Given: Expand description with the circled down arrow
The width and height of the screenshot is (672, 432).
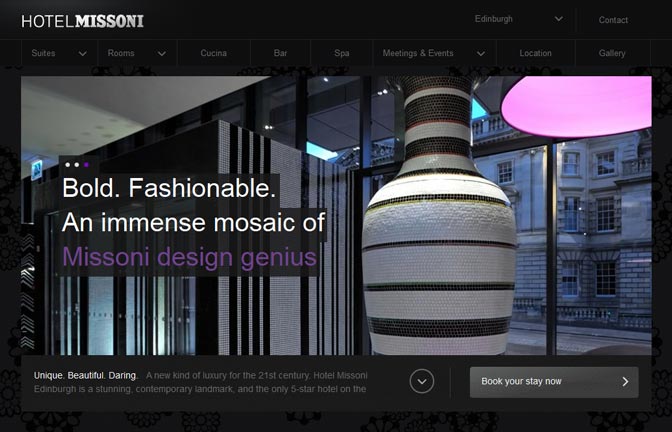Looking at the screenshot, I should (422, 381).
